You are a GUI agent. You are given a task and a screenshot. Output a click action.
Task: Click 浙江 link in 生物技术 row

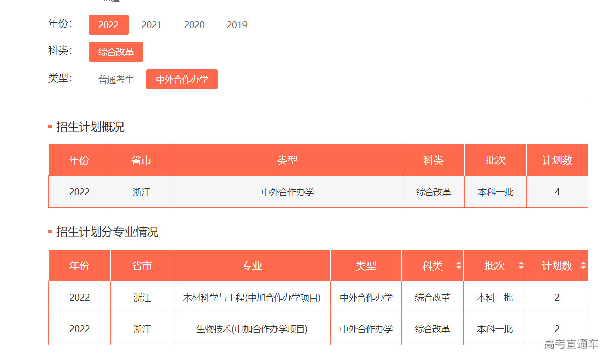tap(141, 329)
